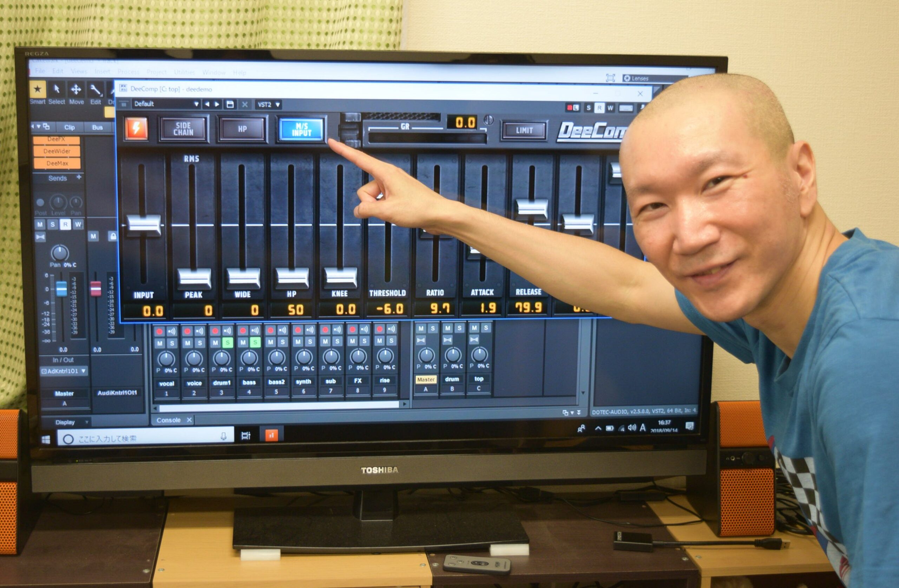Click the plugin window W button
Screen dimensions: 899x588
(610, 108)
